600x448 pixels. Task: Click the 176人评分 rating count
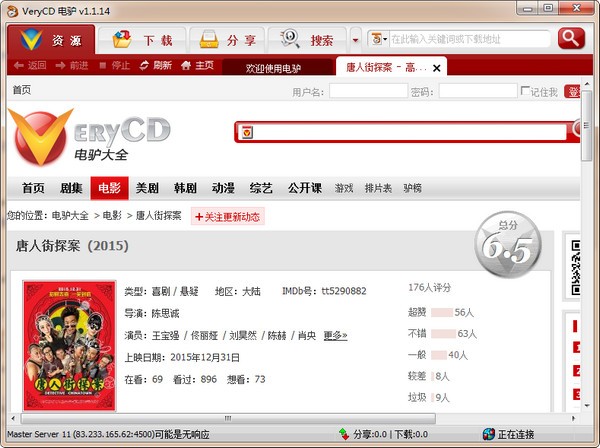click(x=429, y=287)
